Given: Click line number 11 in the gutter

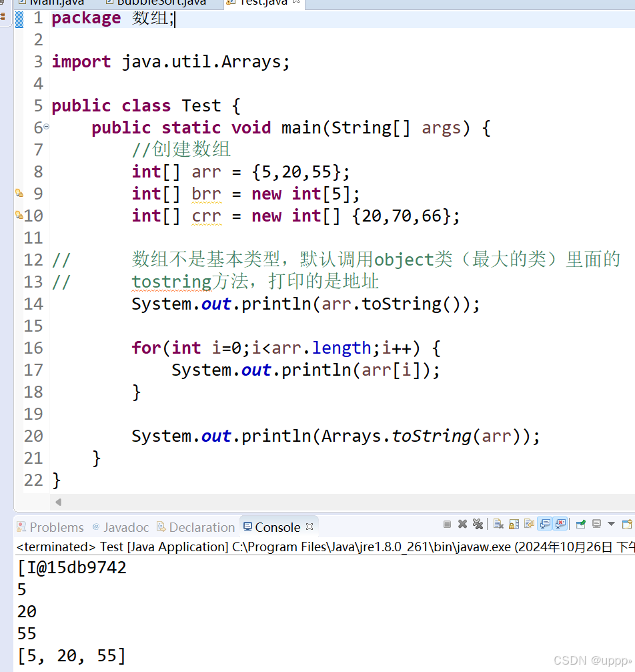Looking at the screenshot, I should coord(34,238).
